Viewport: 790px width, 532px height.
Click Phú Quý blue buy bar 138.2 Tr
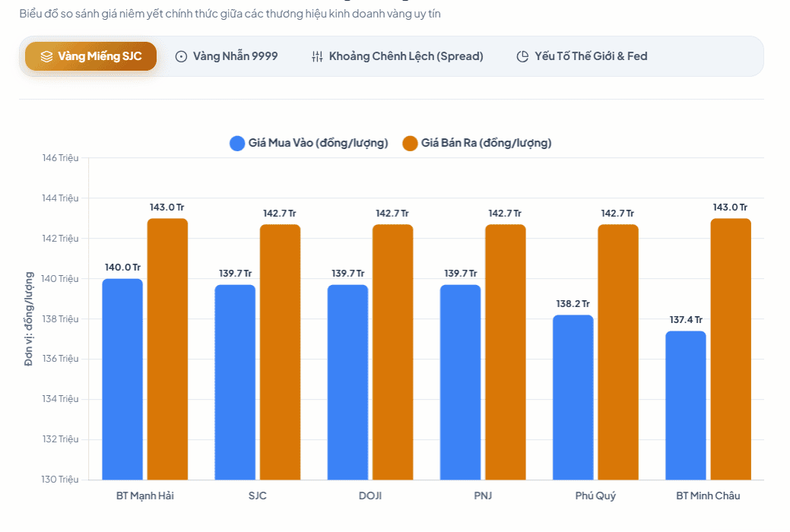tap(573, 397)
